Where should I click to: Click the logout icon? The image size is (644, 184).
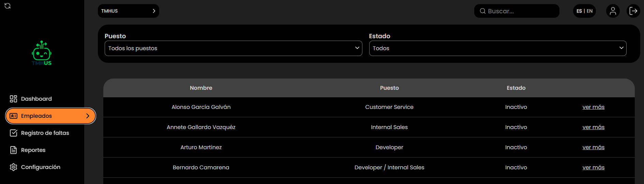(633, 11)
